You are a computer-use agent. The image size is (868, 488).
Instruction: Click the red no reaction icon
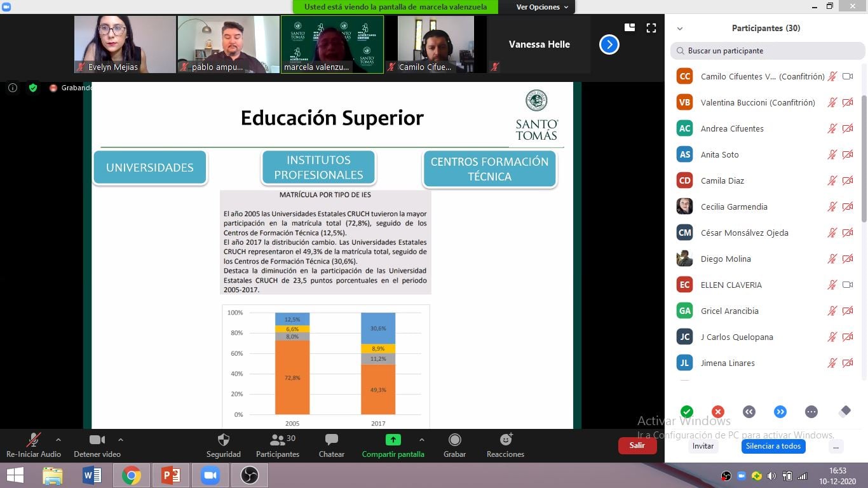(717, 412)
